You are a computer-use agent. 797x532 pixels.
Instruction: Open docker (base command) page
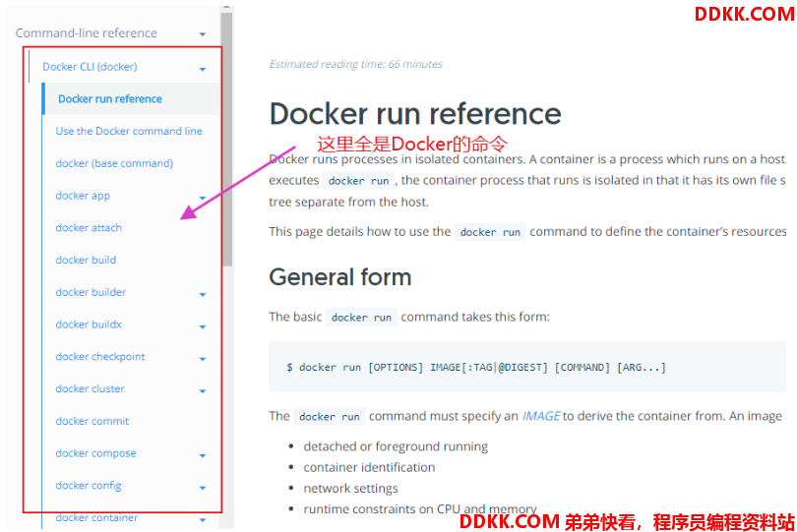[x=114, y=163]
